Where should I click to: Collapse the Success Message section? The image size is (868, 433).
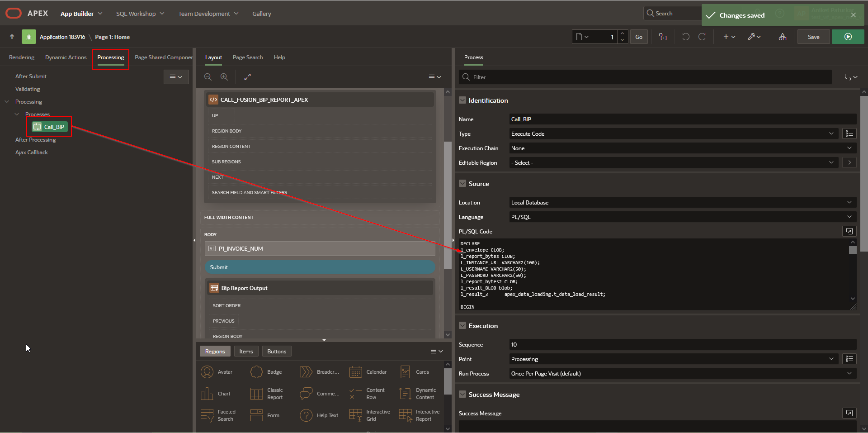(x=462, y=394)
